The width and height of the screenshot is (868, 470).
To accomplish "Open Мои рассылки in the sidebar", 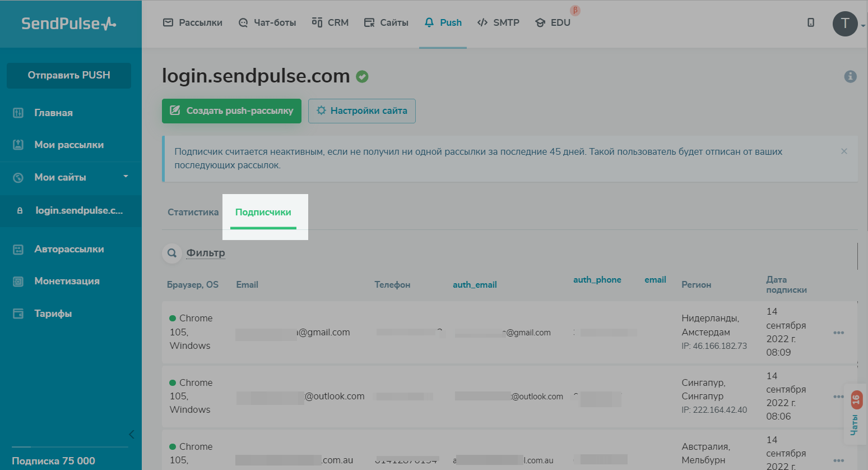I will point(69,145).
